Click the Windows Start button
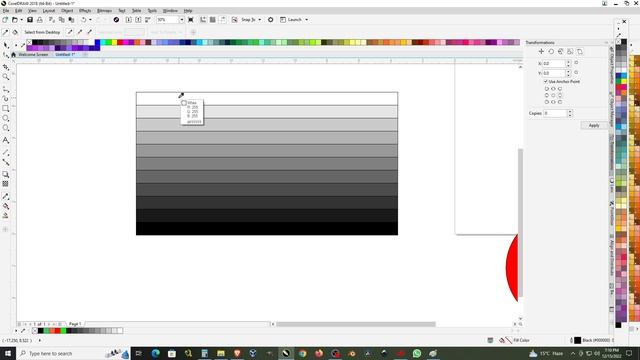Viewport: 640px width, 360px height. point(8,353)
